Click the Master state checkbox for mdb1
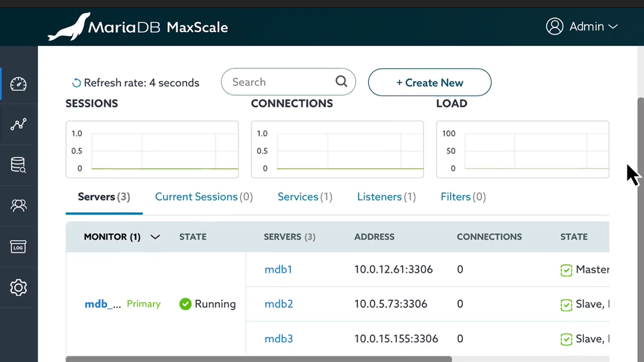 [567, 269]
